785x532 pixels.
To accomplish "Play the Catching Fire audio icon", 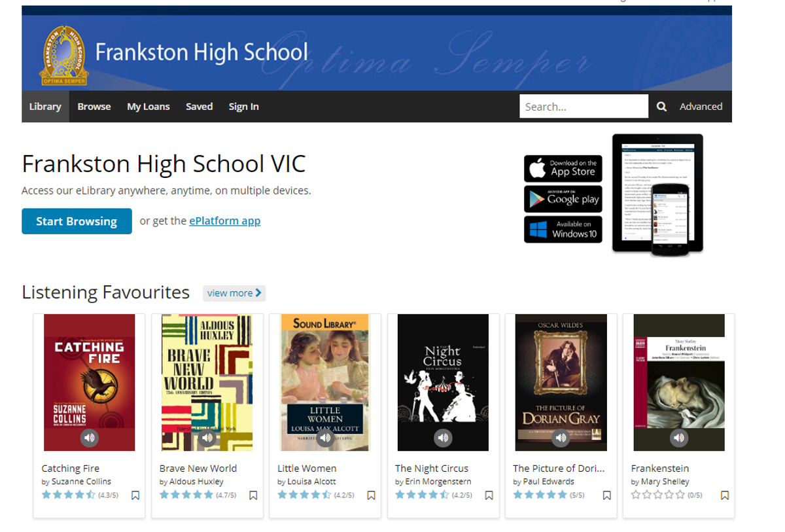I will tap(90, 438).
